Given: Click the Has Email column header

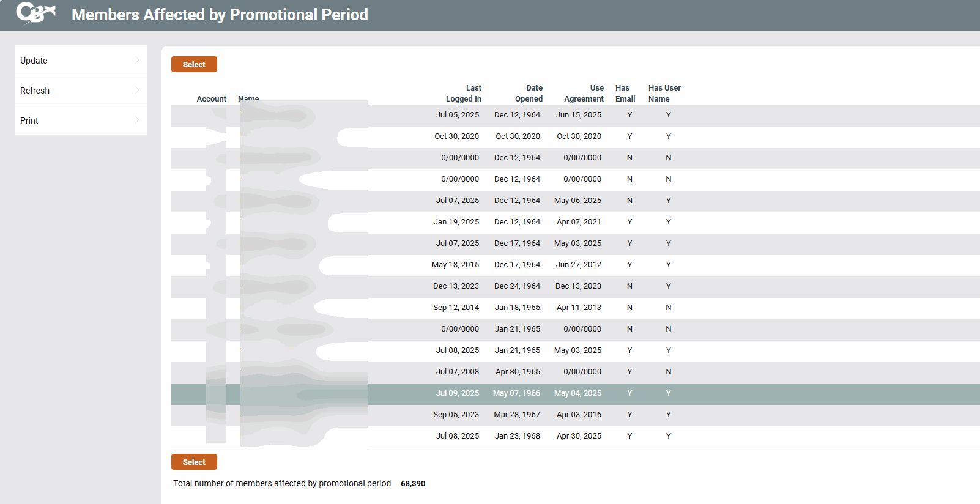Looking at the screenshot, I should point(625,94).
